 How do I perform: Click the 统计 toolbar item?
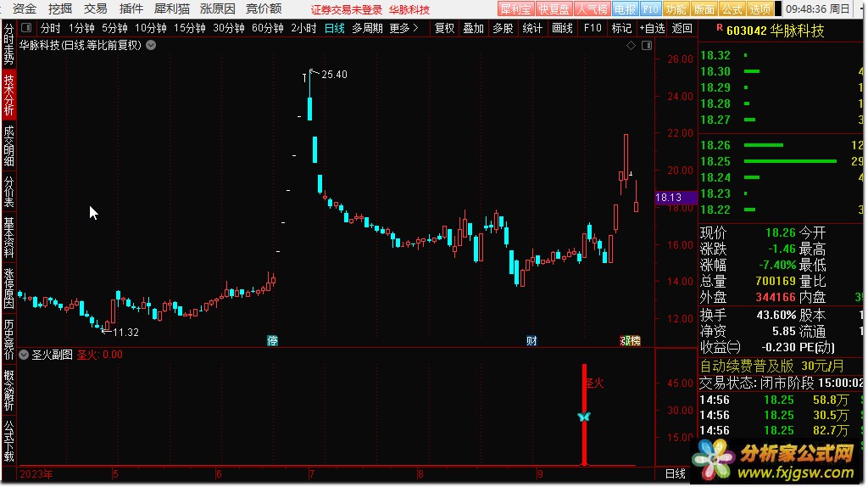(532, 28)
